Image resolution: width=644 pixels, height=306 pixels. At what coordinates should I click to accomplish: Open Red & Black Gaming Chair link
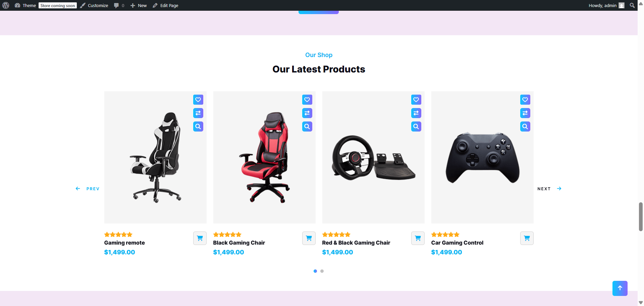356,243
